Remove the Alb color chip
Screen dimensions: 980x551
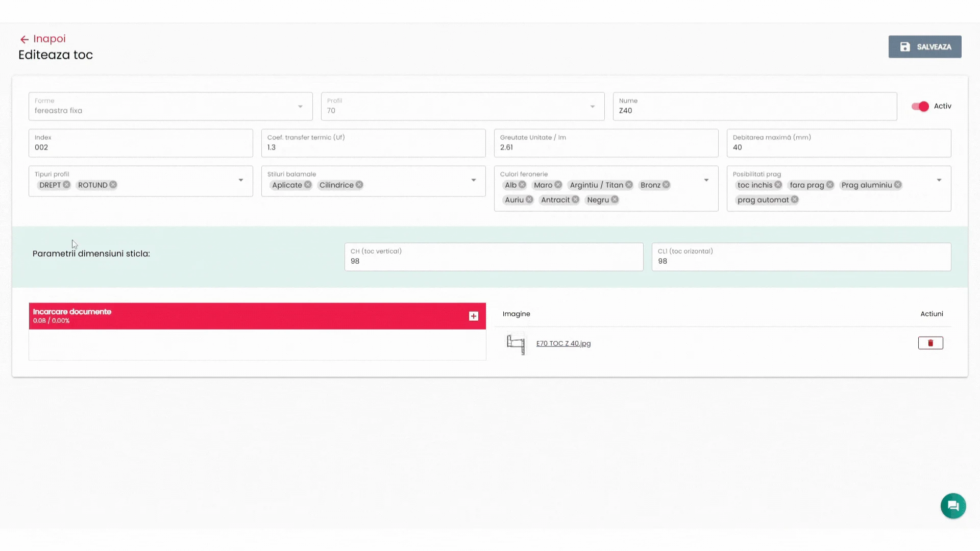522,185
